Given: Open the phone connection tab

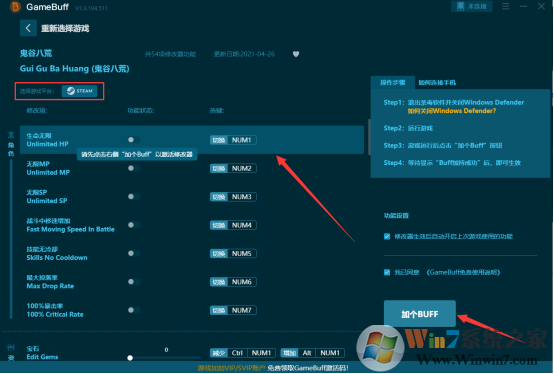Looking at the screenshot, I should (437, 83).
